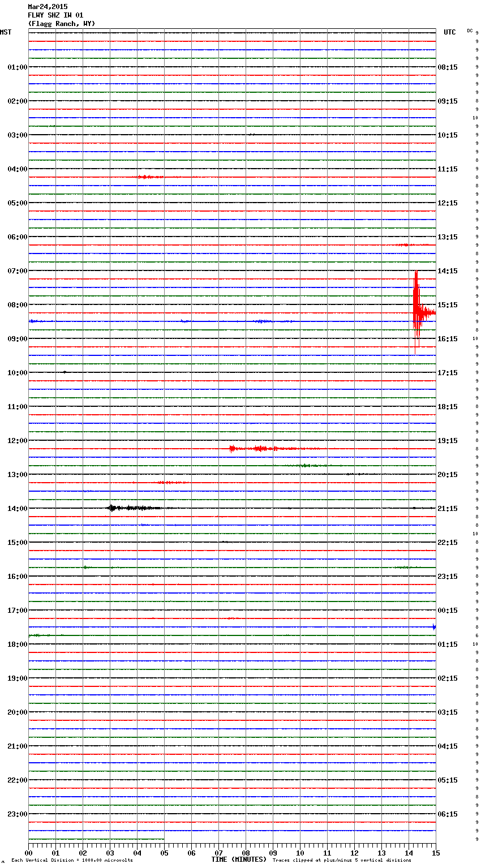Select the station code 'FLWY SHZ IW 01'
The width and height of the screenshot is (481, 868).
(x=55, y=15)
